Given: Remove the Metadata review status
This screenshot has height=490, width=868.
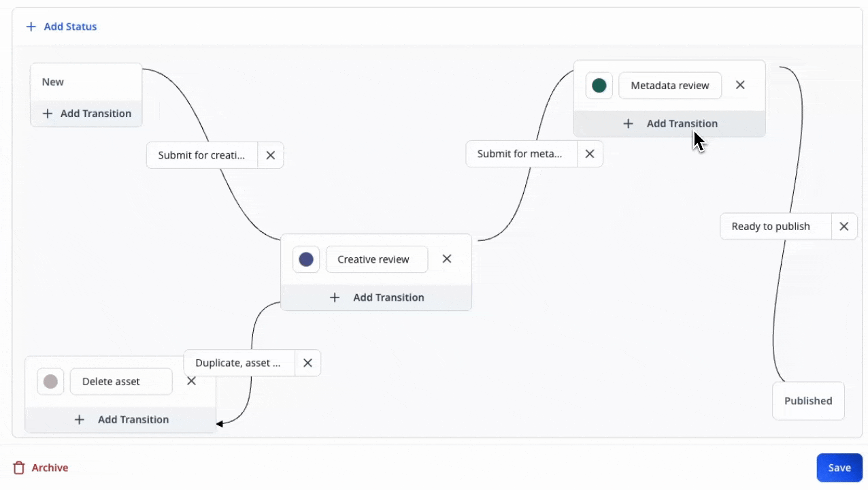Looking at the screenshot, I should tap(741, 85).
